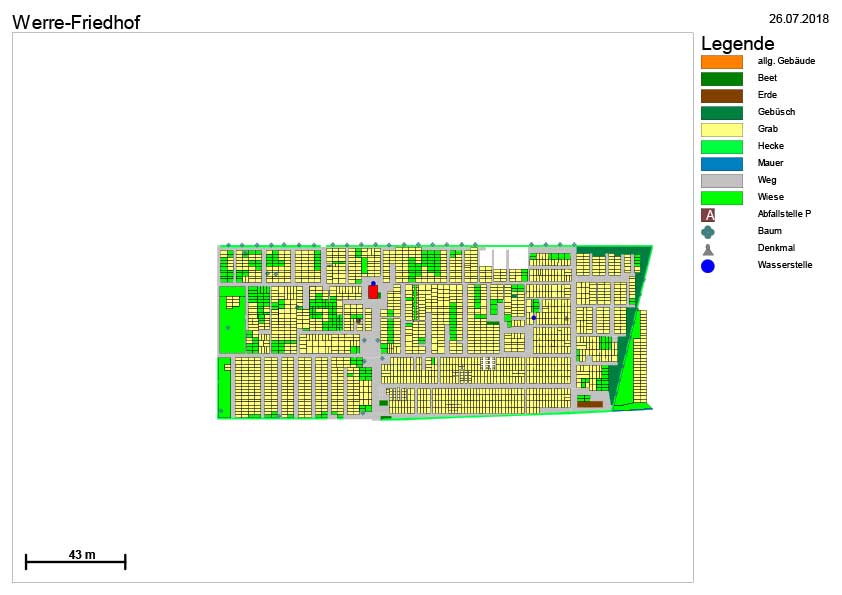Select the yellow Grab legend swatch
This screenshot has height=595, width=842.
pyautogui.click(x=722, y=129)
